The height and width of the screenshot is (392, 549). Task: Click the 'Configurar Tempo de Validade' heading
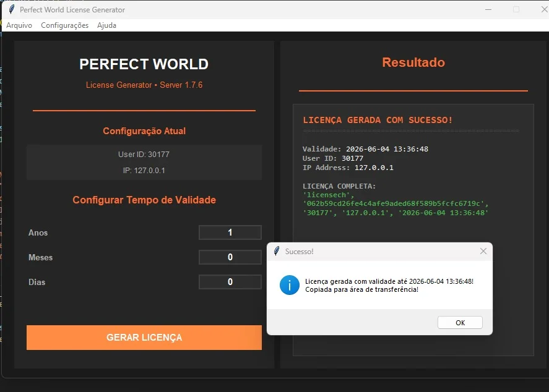tap(144, 200)
